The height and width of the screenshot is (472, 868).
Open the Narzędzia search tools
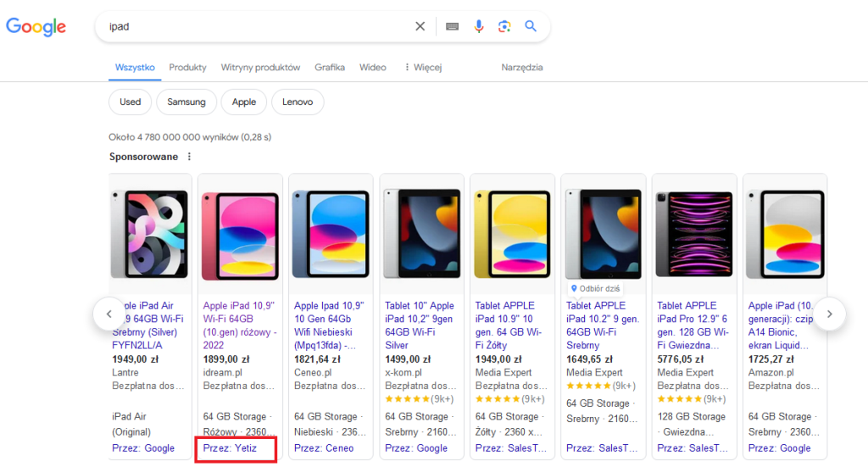coord(522,68)
